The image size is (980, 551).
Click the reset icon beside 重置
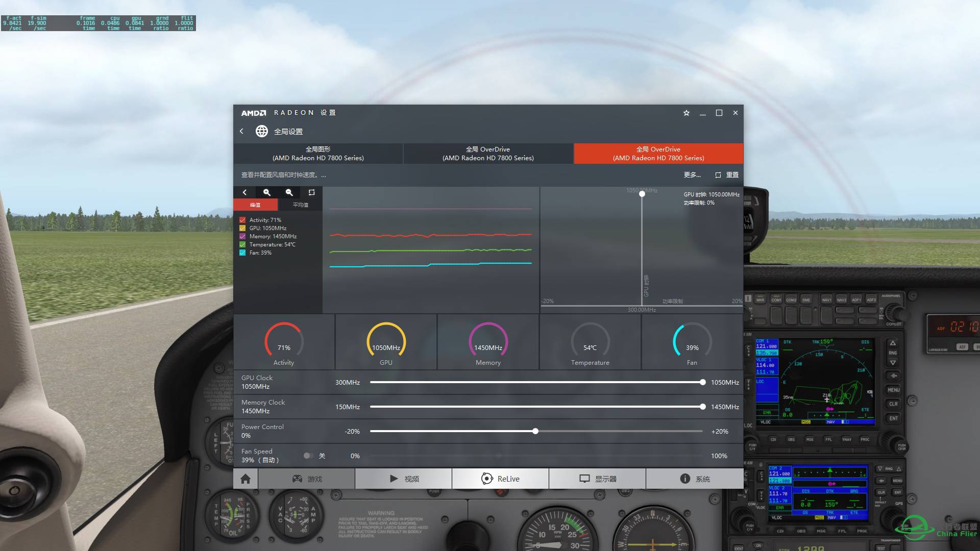[718, 174]
